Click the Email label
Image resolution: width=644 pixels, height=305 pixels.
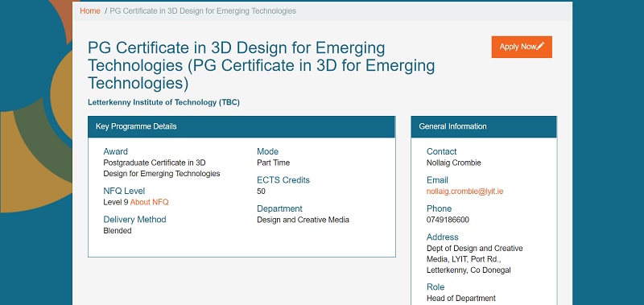click(x=437, y=179)
